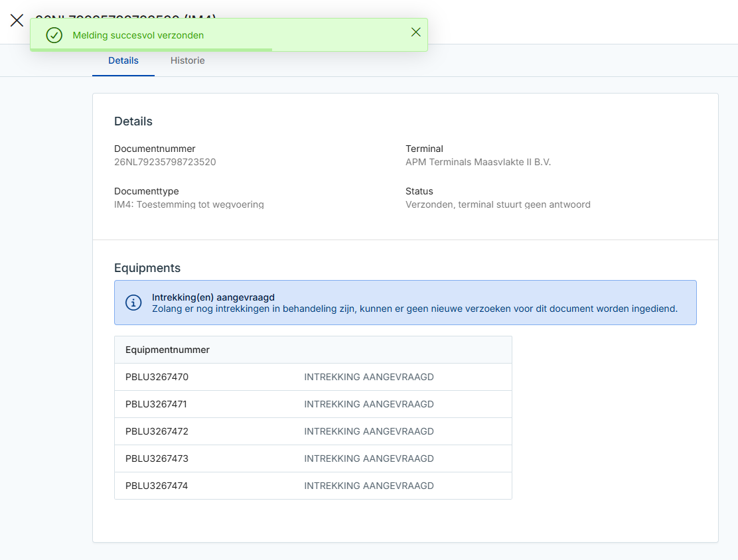Viewport: 738px width, 560px height.
Task: Click the 'Intrekking(en) aangevraagd' banner title
Action: click(x=213, y=297)
